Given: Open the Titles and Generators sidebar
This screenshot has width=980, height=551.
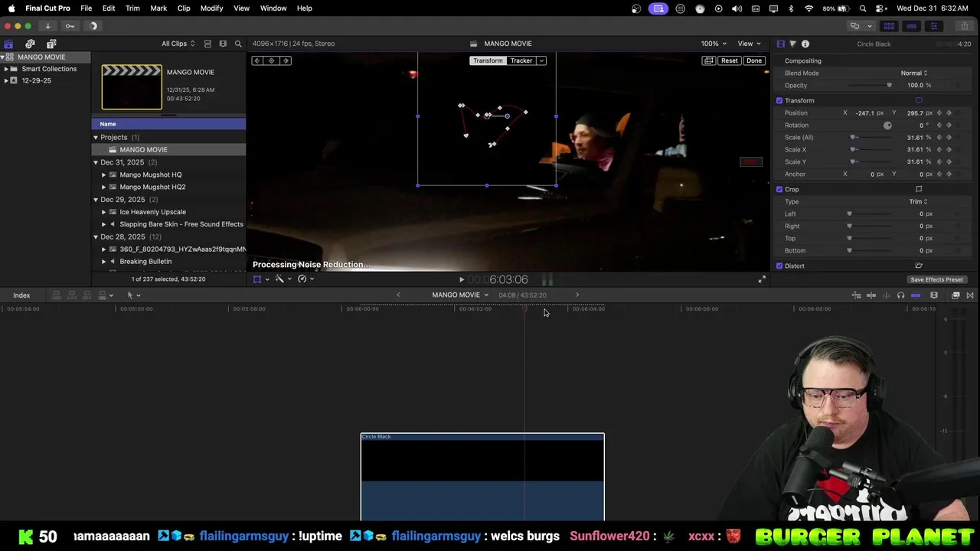Looking at the screenshot, I should (51, 44).
